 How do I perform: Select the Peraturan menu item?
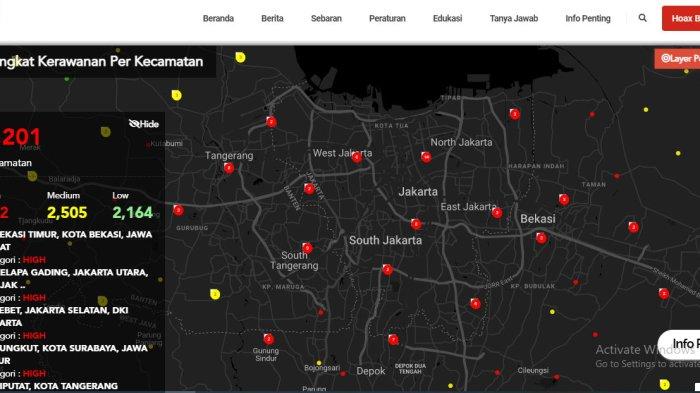387,18
